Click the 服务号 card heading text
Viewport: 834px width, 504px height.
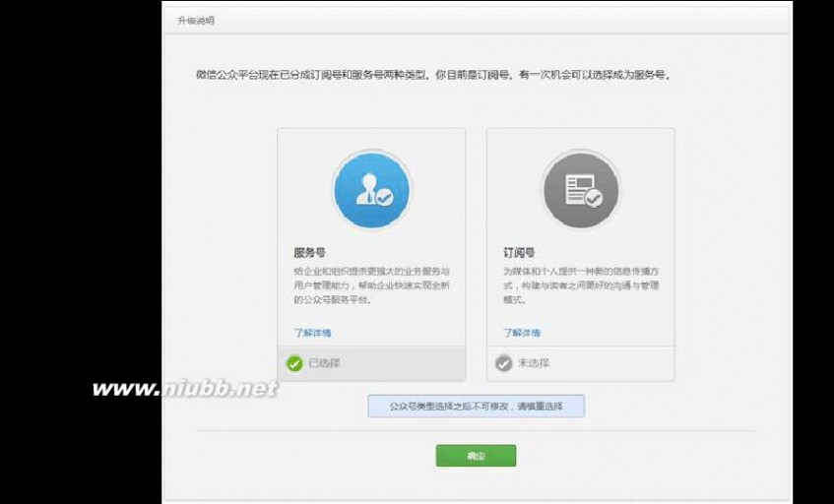[309, 253]
